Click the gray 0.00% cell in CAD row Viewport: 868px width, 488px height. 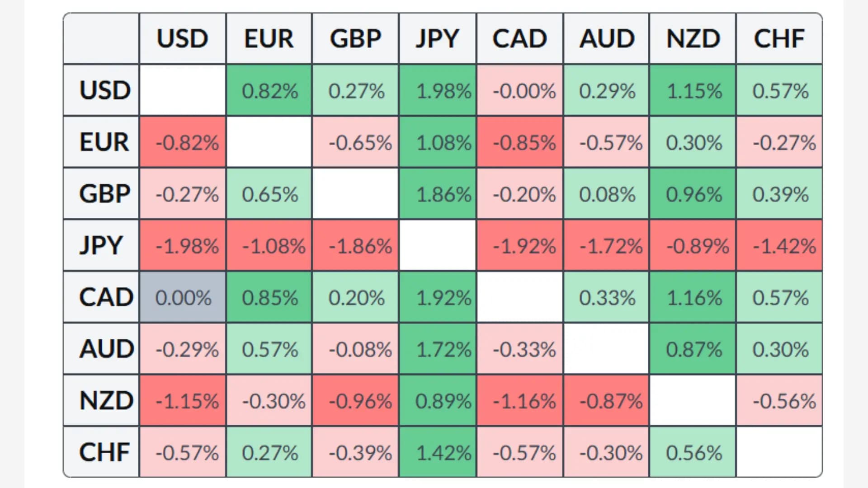[x=183, y=297]
